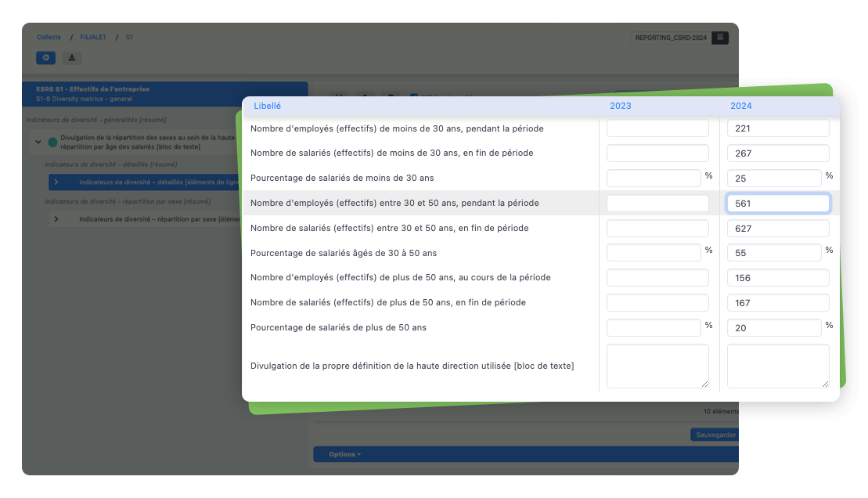Click the blue back arrow button
The width and height of the screenshot is (868, 498).
pyautogui.click(x=45, y=58)
